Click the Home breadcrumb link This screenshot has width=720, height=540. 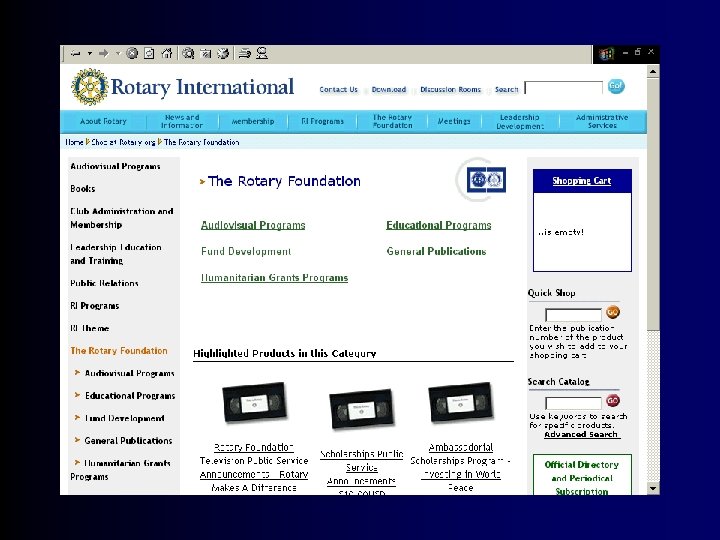pyautogui.click(x=74, y=142)
